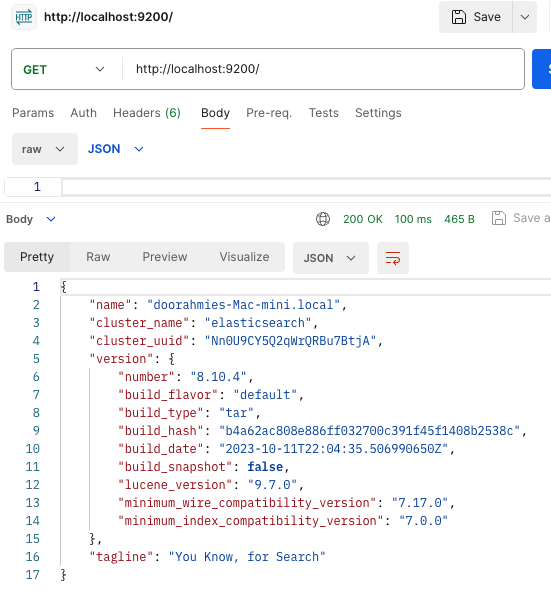The width and height of the screenshot is (551, 613).
Task: Open the request body JSON format dropdown
Action: pos(116,149)
